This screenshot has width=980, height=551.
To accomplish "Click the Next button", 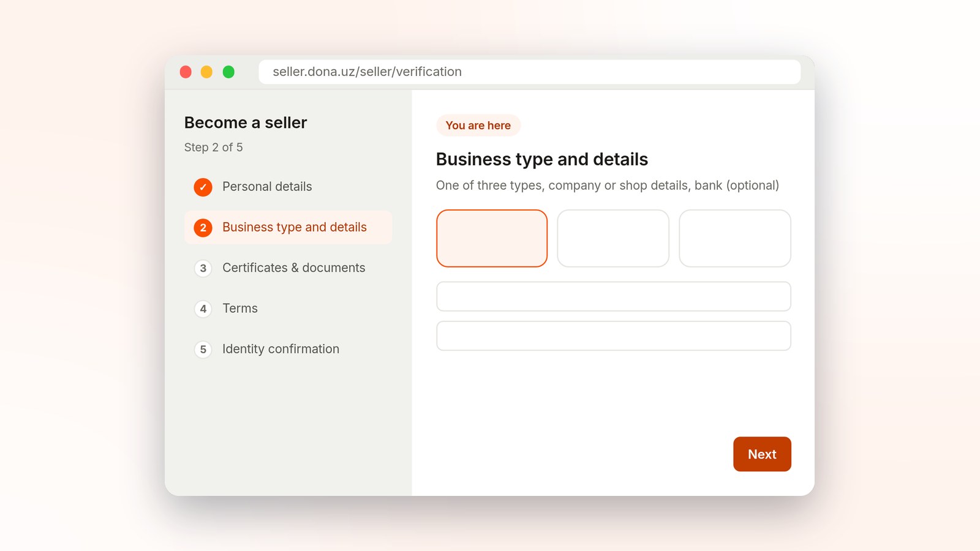I will click(x=762, y=454).
